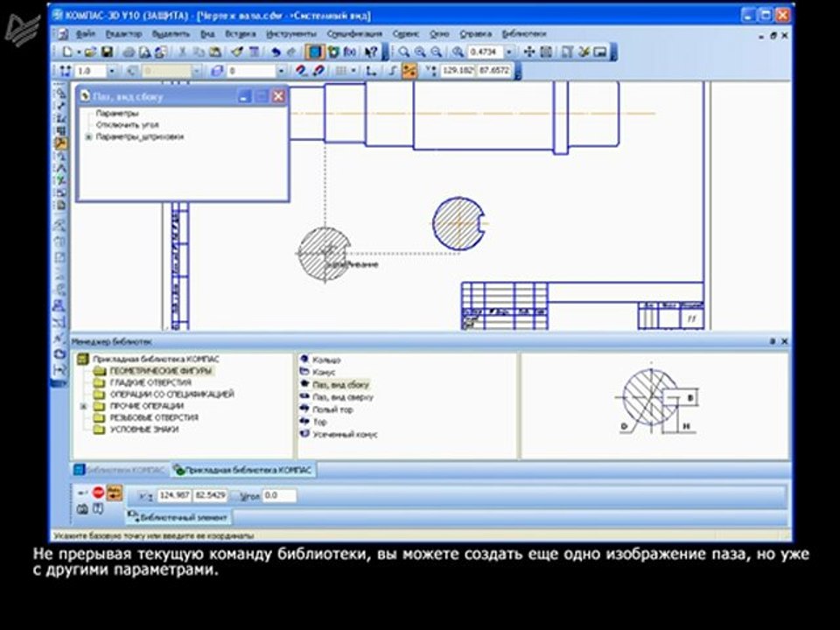
Task: Activate the pan view tool
Action: pyautogui.click(x=529, y=52)
